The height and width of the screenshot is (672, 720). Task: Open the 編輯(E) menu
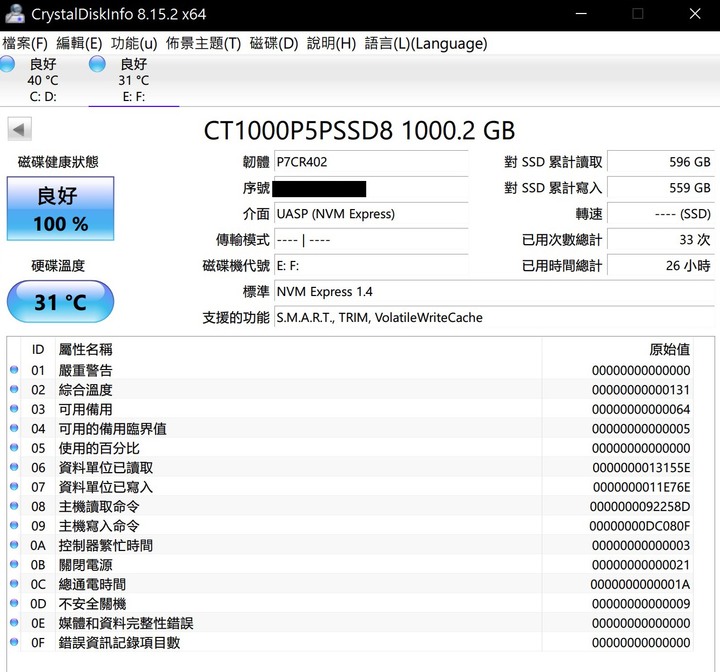tap(79, 44)
